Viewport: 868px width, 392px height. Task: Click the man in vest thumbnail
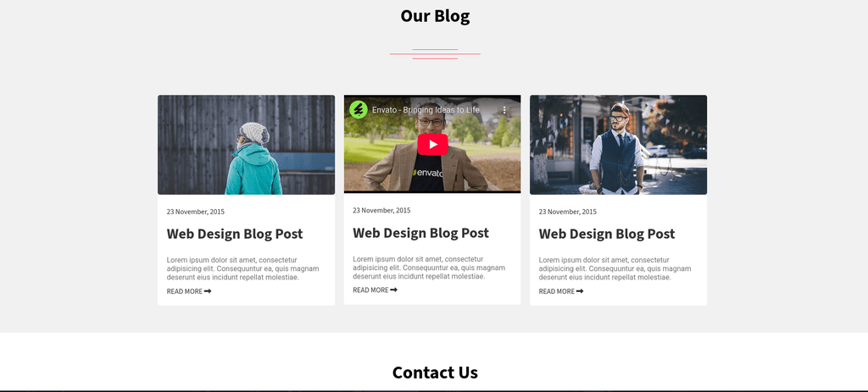tap(618, 145)
